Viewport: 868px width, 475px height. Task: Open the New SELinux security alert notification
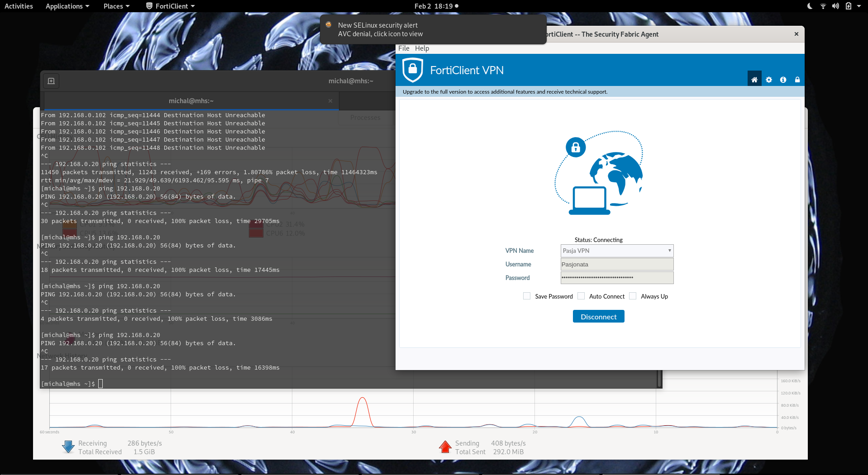(x=433, y=29)
